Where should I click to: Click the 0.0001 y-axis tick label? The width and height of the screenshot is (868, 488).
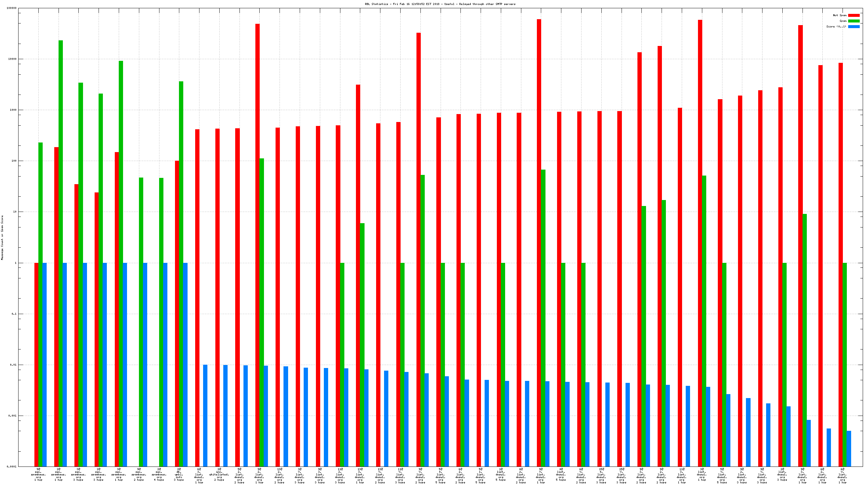(12, 467)
